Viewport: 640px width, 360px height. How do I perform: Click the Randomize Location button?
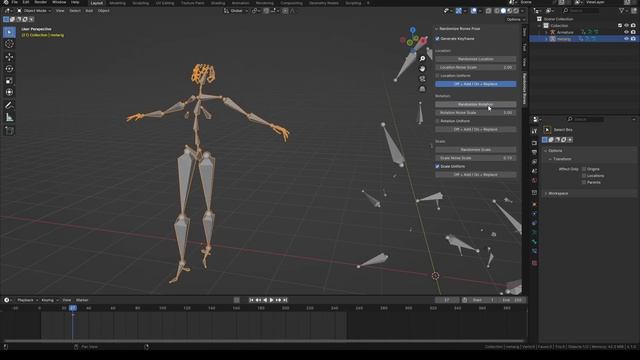tap(476, 59)
